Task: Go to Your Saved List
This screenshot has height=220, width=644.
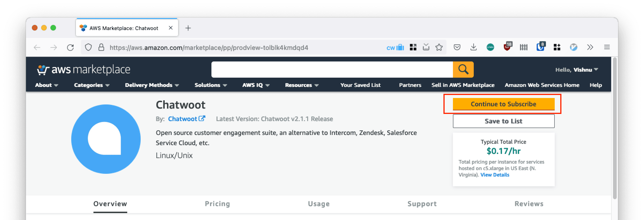Action: pos(360,85)
